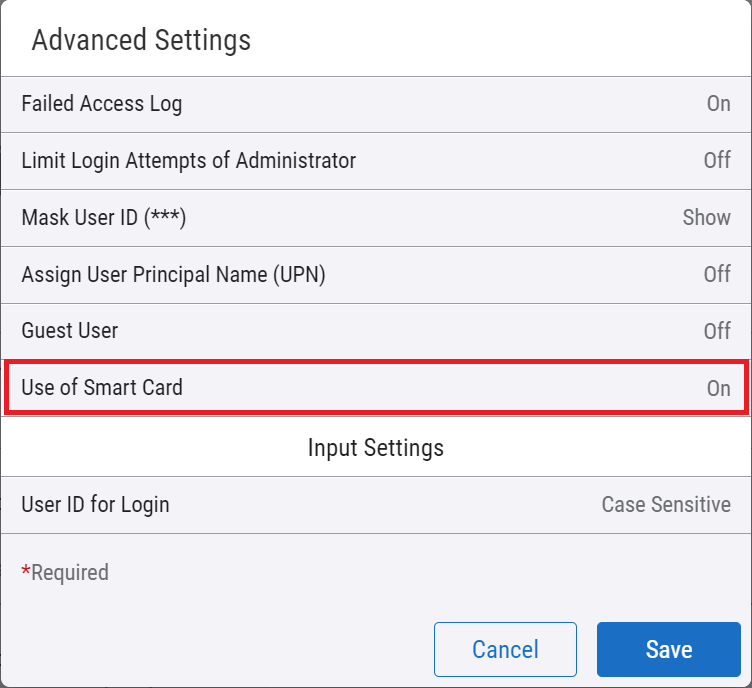Open the Failed Access Log setting
Screen dimensions: 752x688
point(101,104)
